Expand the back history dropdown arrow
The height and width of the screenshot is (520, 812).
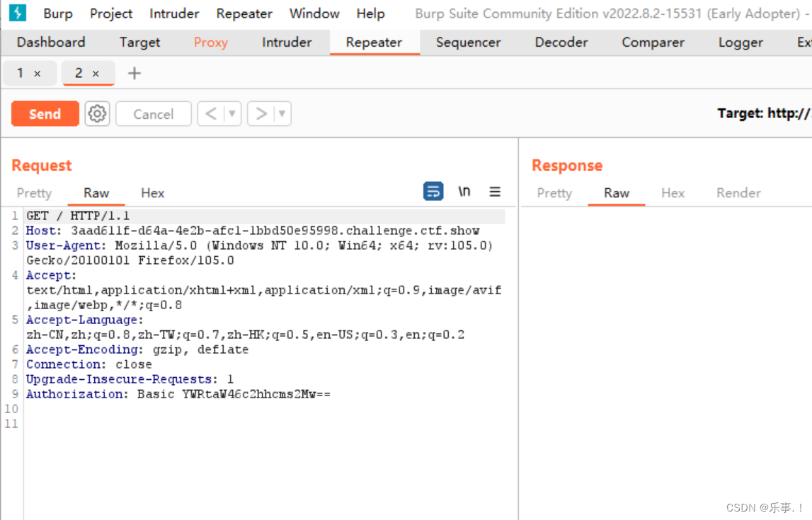(x=232, y=114)
